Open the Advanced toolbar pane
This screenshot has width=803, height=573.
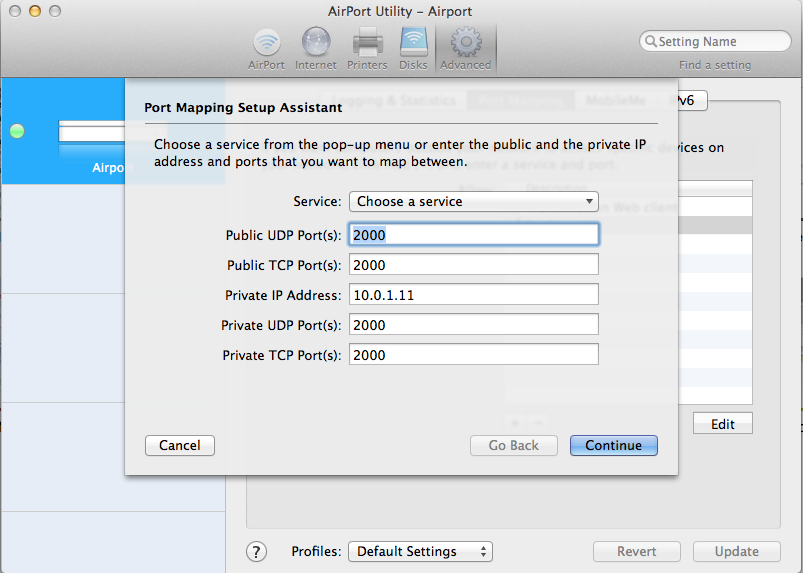(466, 50)
